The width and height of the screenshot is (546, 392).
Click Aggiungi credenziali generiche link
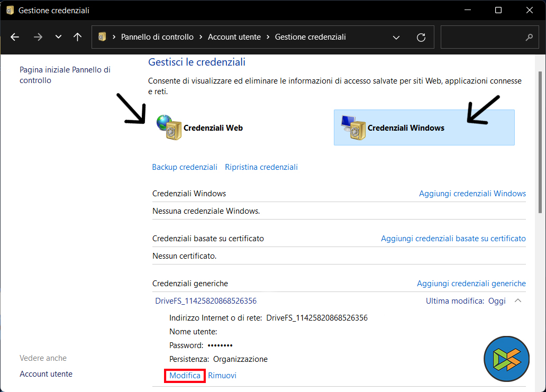[471, 284]
